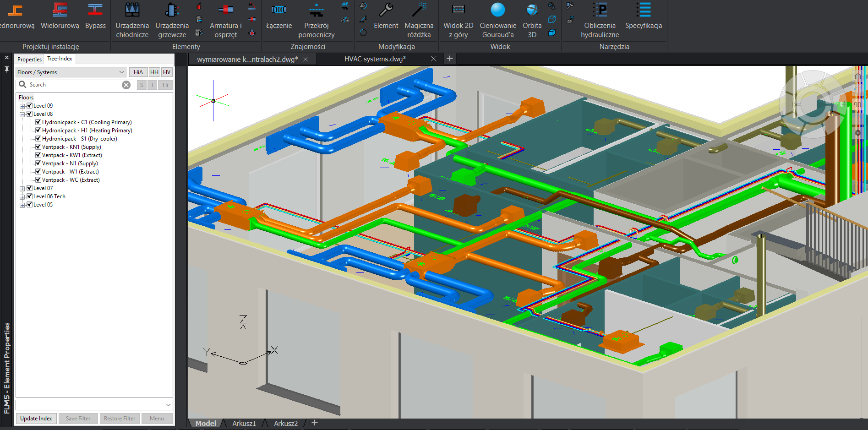Screen dimensions: 868x430
Task: Uncheck the Level 09 floor checkbox
Action: 30,106
